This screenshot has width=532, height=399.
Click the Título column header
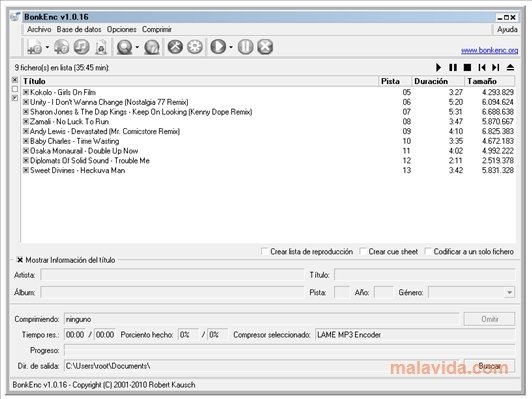coord(200,81)
